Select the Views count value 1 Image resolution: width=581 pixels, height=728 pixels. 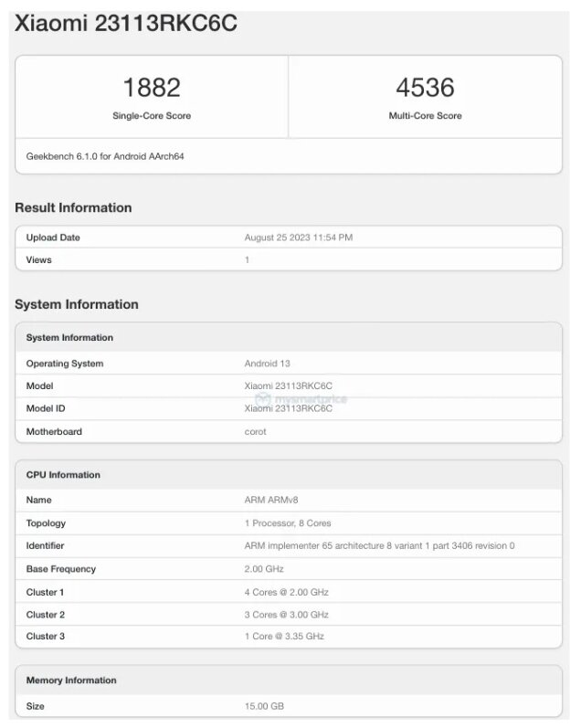click(247, 260)
